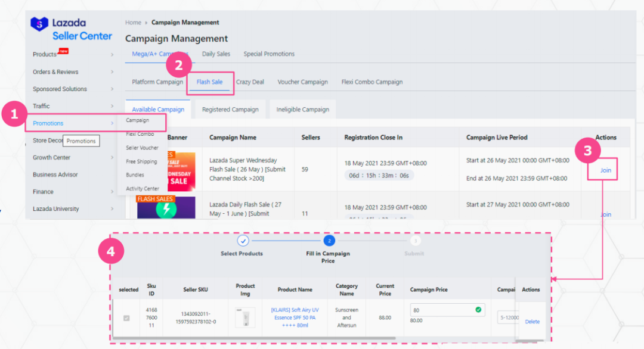Open Lazada University sidebar item
Screen dimensions: 644x349
click(x=56, y=209)
